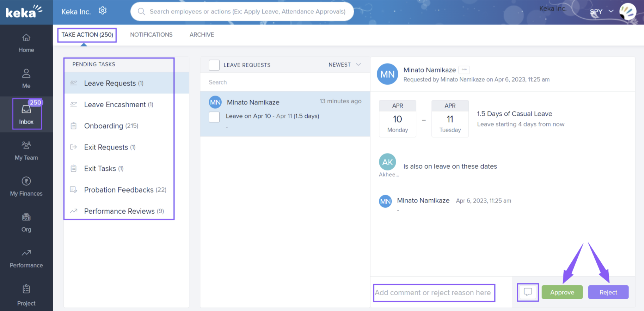Click the more options icon next to Minato Namikaze
Screen dimensions: 644x311
point(464,70)
